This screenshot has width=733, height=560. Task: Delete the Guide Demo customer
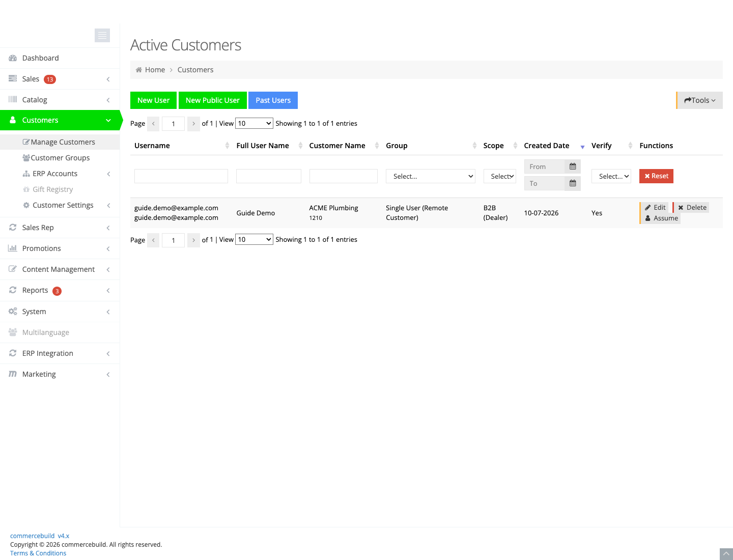pyautogui.click(x=692, y=207)
